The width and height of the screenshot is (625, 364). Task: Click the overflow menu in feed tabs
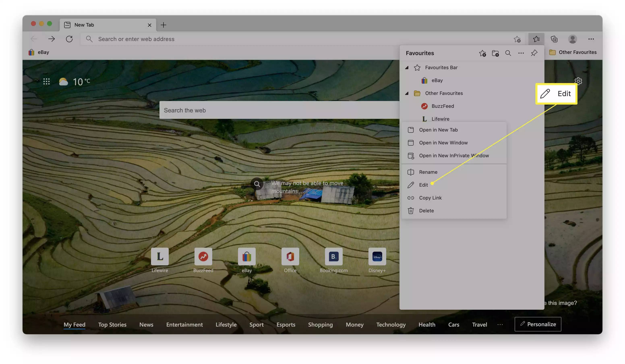click(500, 324)
